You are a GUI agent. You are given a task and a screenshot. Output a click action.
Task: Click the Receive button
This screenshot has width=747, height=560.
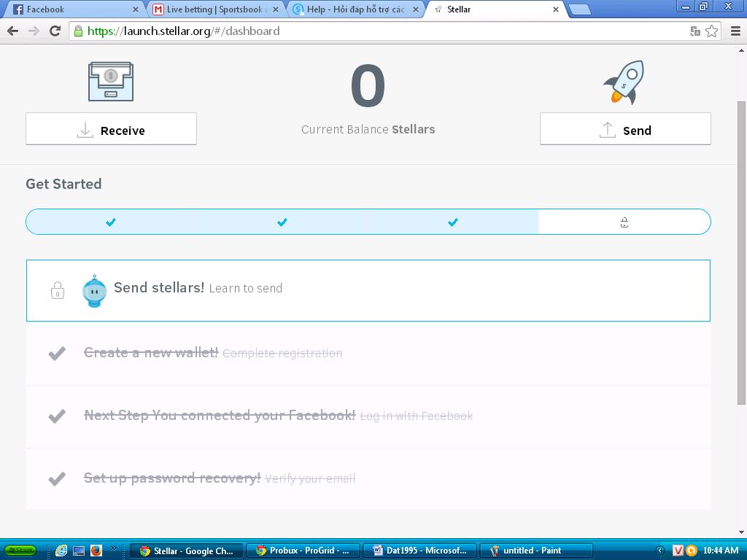[111, 129]
